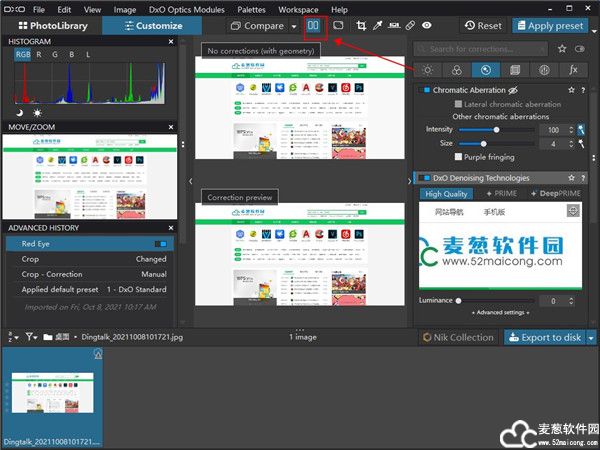The width and height of the screenshot is (600, 450).
Task: Expand the Export to disk dropdown arrow
Action: click(x=591, y=338)
